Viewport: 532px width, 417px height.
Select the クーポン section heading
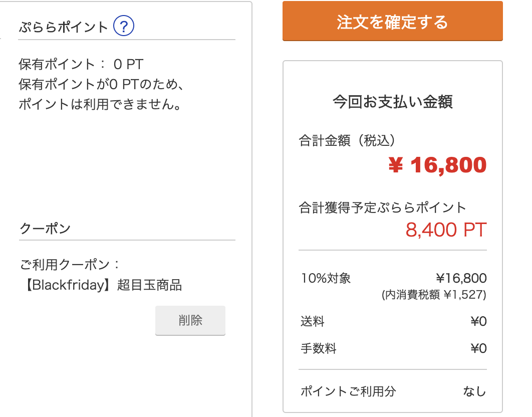[45, 228]
